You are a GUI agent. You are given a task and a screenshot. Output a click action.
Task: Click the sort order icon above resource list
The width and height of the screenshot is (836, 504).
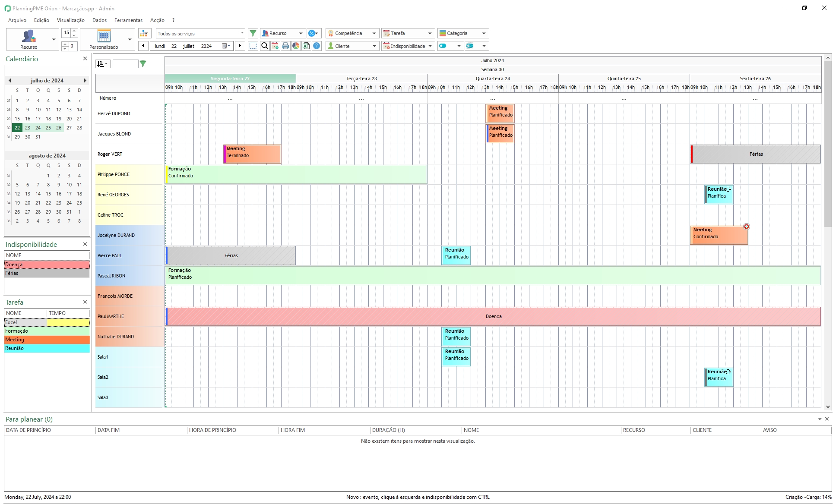pos(103,64)
